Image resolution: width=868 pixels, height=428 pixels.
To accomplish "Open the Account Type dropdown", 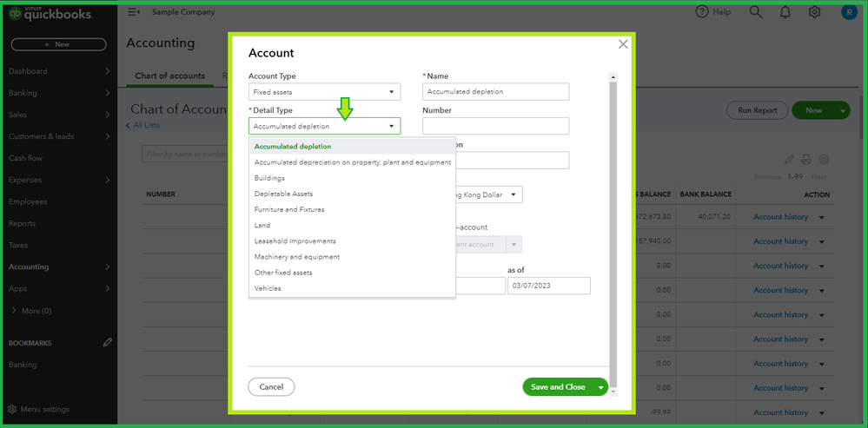I will (324, 92).
